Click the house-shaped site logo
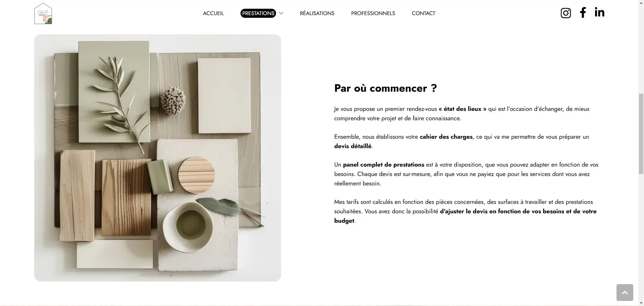644x306 pixels. pyautogui.click(x=43, y=13)
